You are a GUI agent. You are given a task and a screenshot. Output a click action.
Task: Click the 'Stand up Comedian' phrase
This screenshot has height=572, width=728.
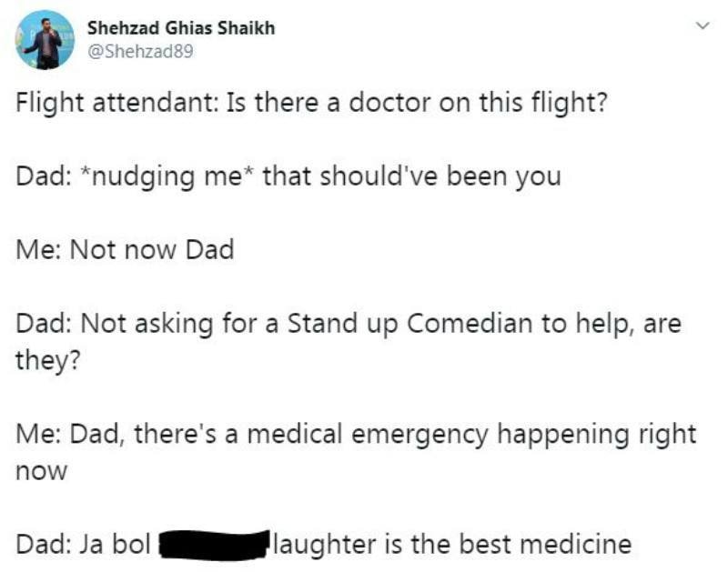tap(410, 323)
